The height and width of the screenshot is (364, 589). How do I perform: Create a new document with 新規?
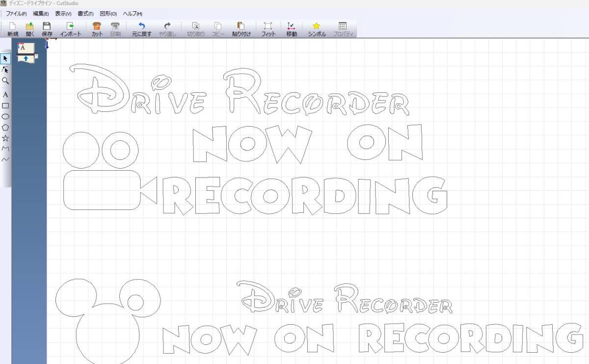click(x=13, y=29)
